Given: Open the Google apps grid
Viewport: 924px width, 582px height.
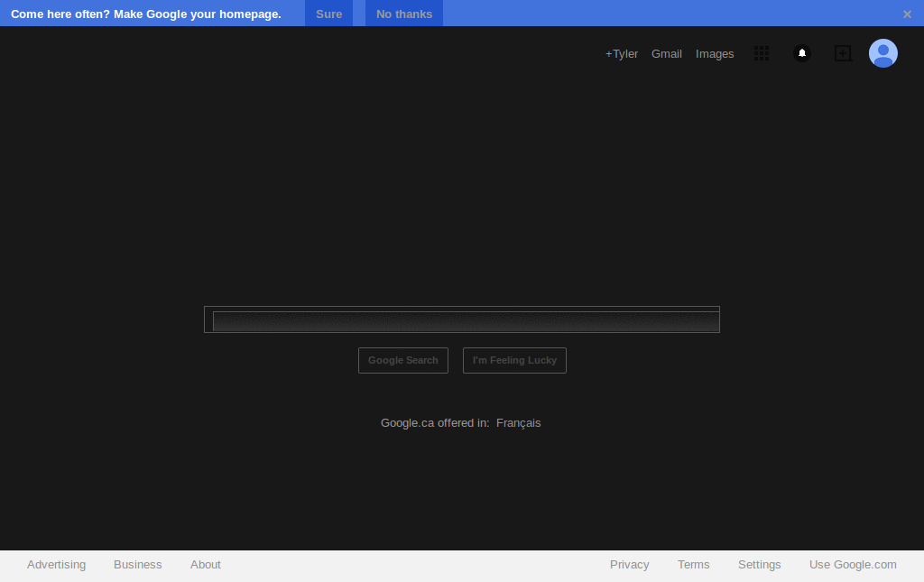Looking at the screenshot, I should tap(762, 53).
